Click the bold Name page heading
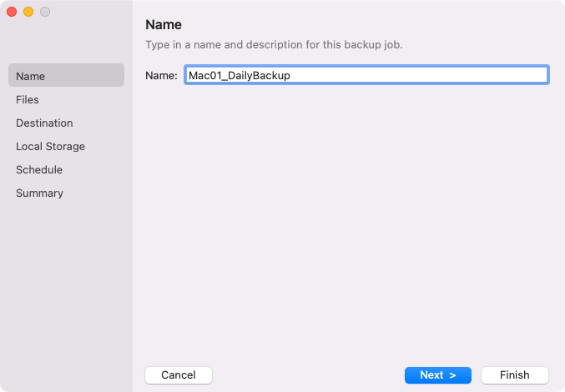Viewport: 565px width, 392px height. click(164, 25)
